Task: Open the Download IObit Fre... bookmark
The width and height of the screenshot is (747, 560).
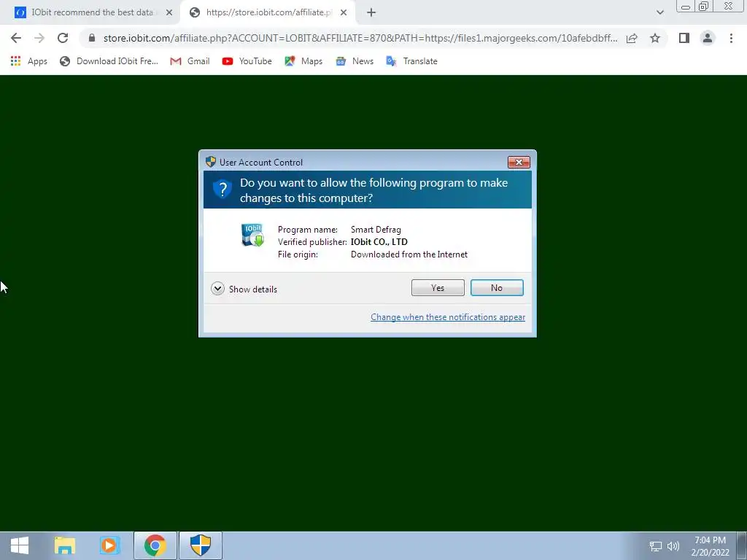Action: pos(109,61)
